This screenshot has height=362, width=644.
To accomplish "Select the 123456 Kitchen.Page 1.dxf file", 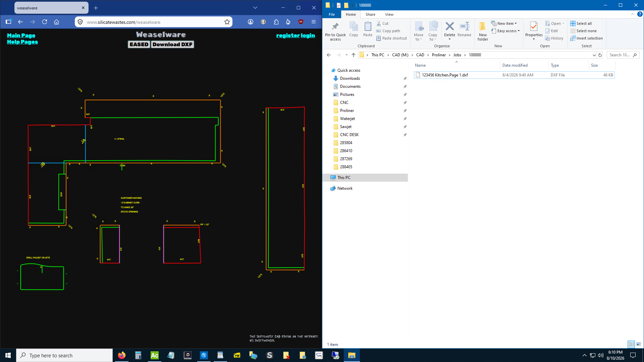I will tap(514, 75).
